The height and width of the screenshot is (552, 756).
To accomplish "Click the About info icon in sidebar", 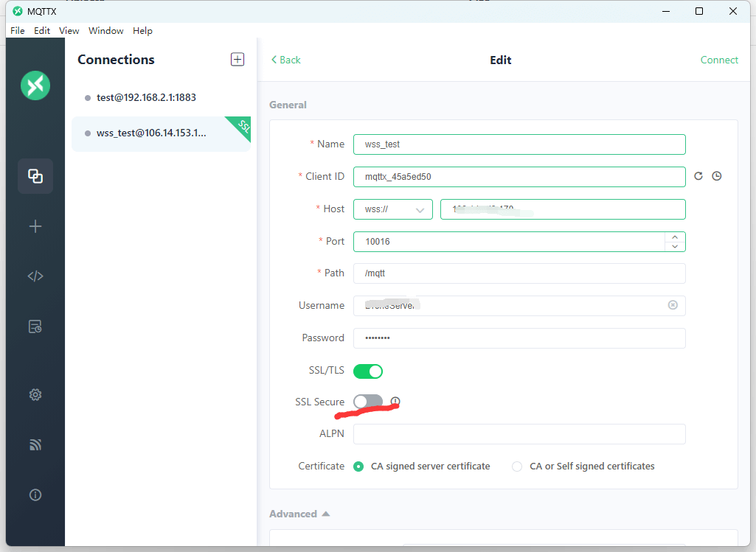I will pos(35,495).
